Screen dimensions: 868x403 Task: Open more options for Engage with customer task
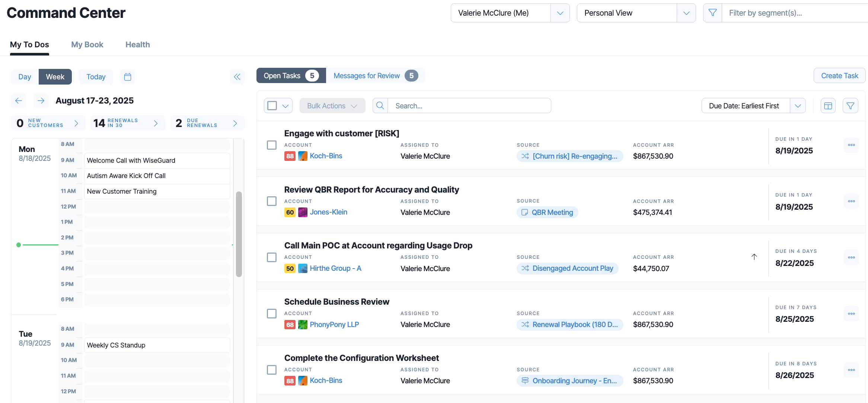pyautogui.click(x=851, y=145)
